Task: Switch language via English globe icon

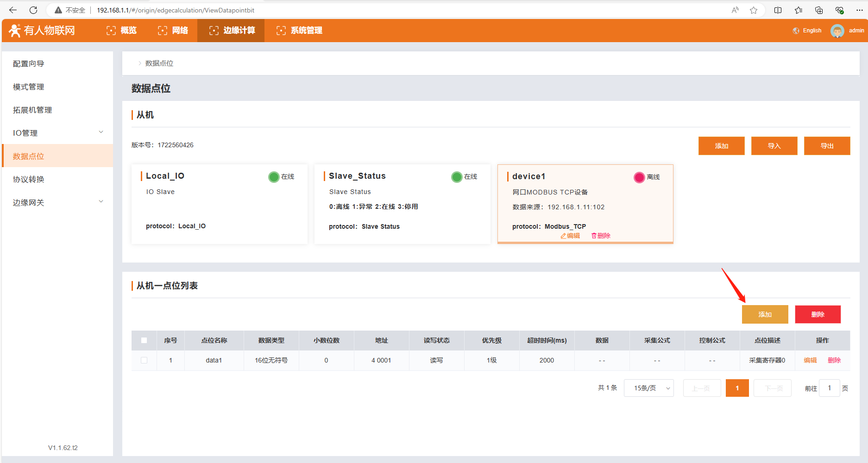Action: pos(796,31)
